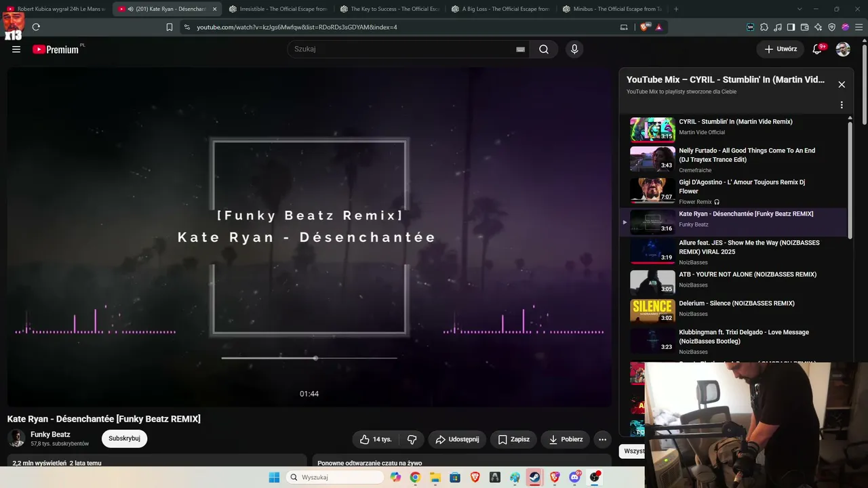This screenshot has width=868, height=488.
Task: Launch Google Chrome from the taskbar
Action: [x=415, y=477]
